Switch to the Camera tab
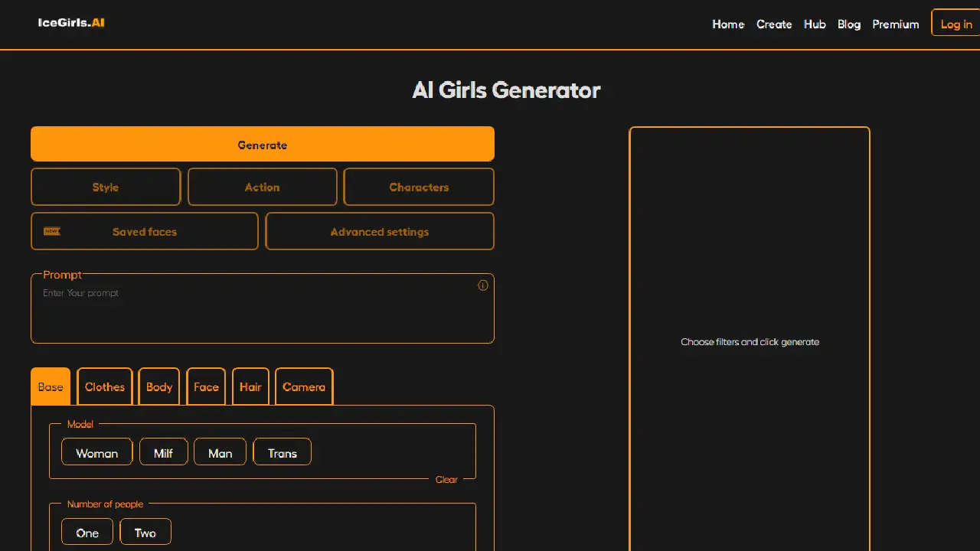 point(304,386)
